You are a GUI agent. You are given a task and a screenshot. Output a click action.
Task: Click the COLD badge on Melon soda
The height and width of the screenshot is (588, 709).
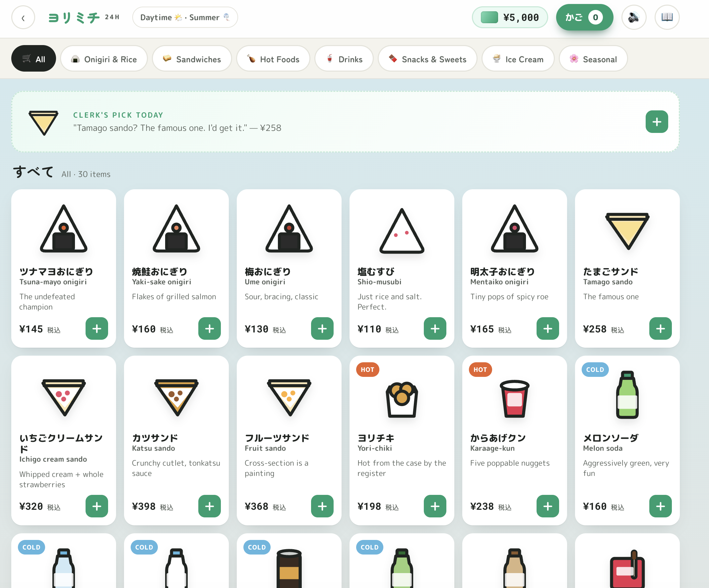(595, 370)
